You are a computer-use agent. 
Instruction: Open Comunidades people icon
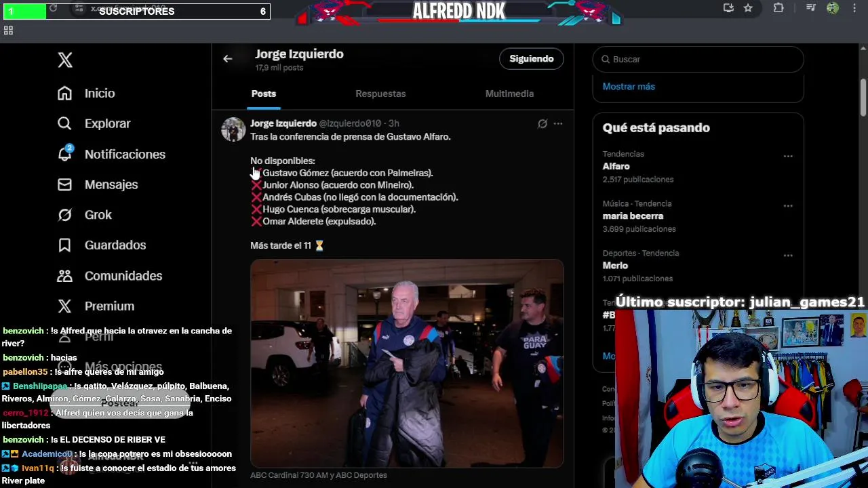64,276
